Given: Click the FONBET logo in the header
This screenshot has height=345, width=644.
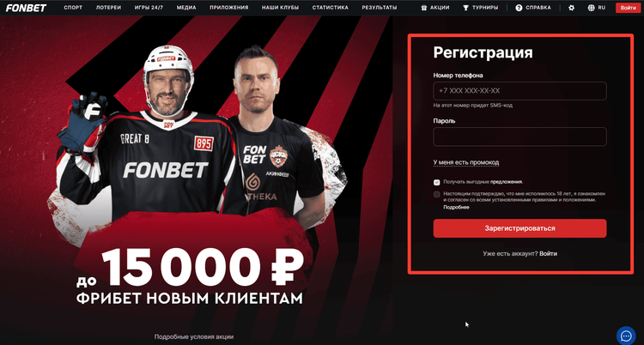Looking at the screenshot, I should click(26, 8).
